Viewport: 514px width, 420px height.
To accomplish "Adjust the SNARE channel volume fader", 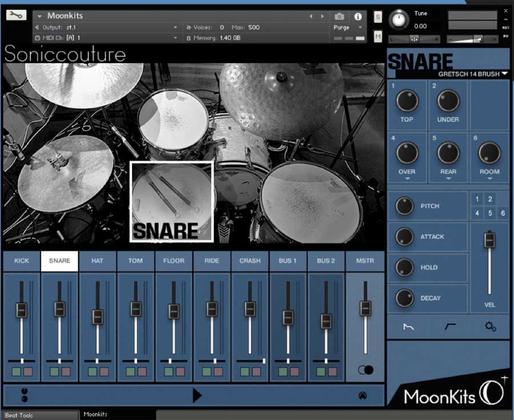I will [x=59, y=309].
